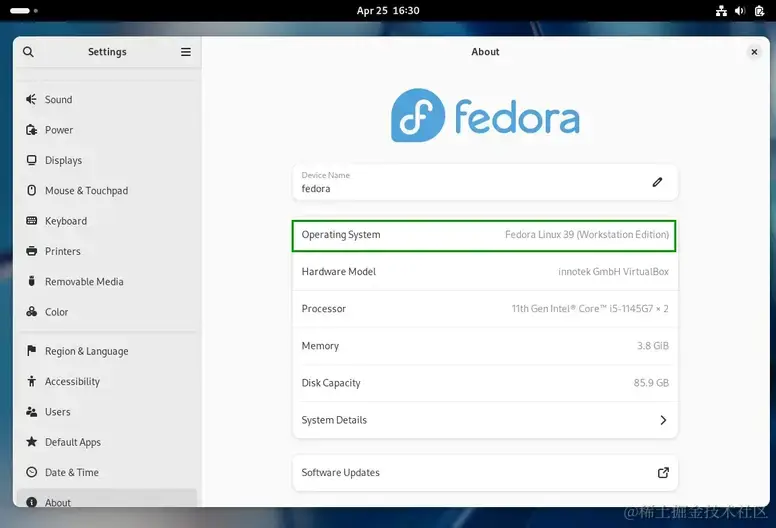This screenshot has height=528, width=776.
Task: Open Mouse & Touchpad settings
Action: [x=107, y=191]
